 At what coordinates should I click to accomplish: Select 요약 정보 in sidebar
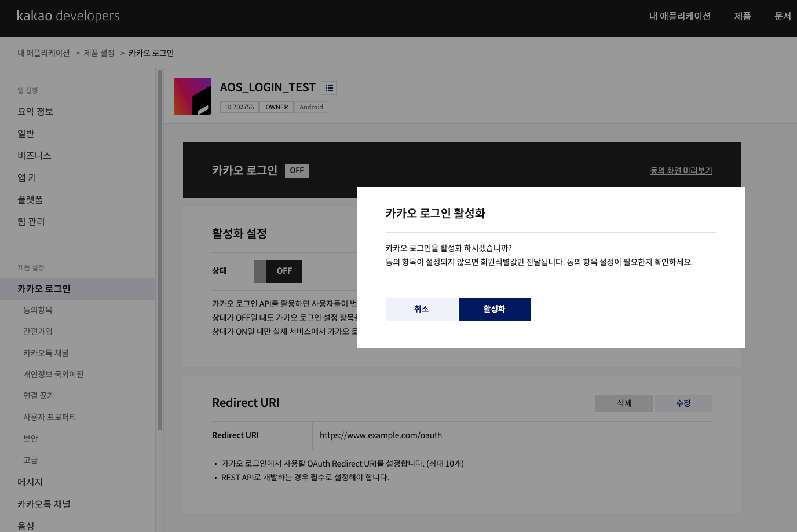(35, 112)
